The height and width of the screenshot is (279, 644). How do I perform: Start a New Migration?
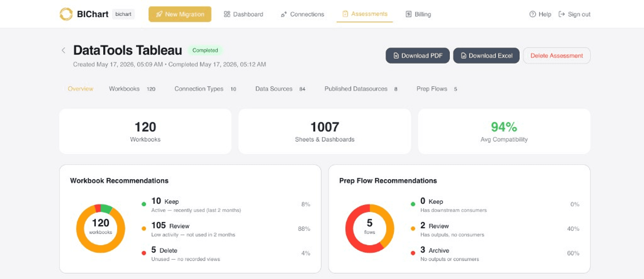(180, 14)
